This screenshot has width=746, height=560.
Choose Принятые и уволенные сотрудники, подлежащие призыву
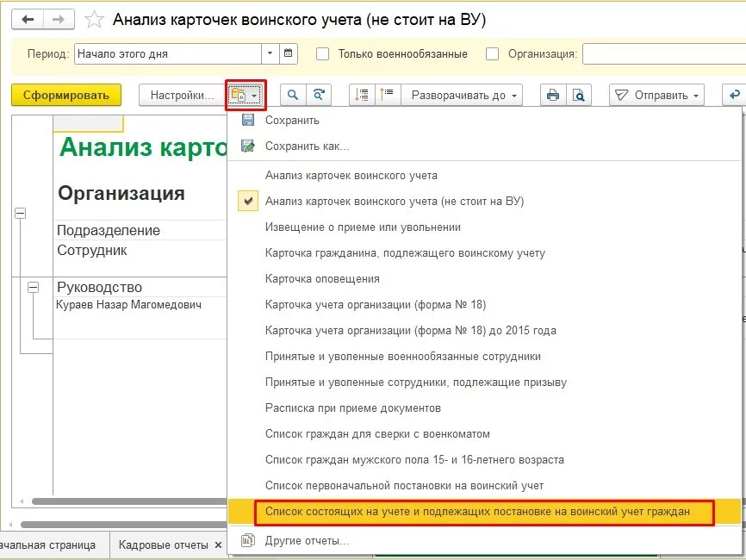pyautogui.click(x=485, y=382)
